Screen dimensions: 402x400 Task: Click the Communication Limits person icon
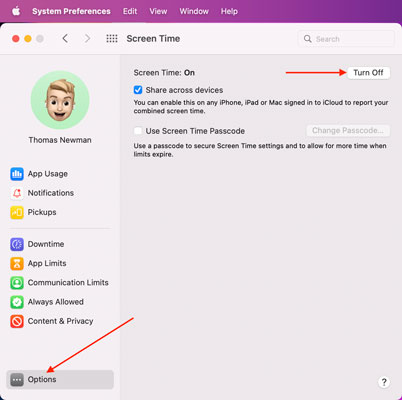coord(17,283)
